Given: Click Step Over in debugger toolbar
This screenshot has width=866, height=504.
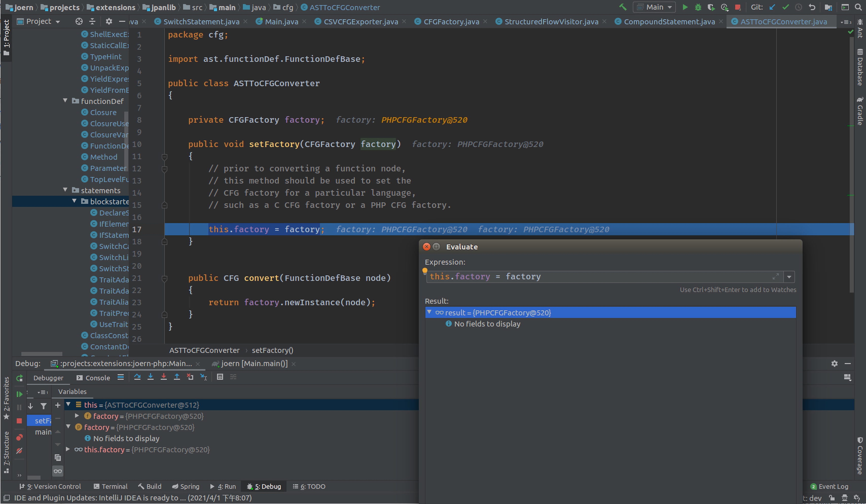Looking at the screenshot, I should (x=137, y=377).
